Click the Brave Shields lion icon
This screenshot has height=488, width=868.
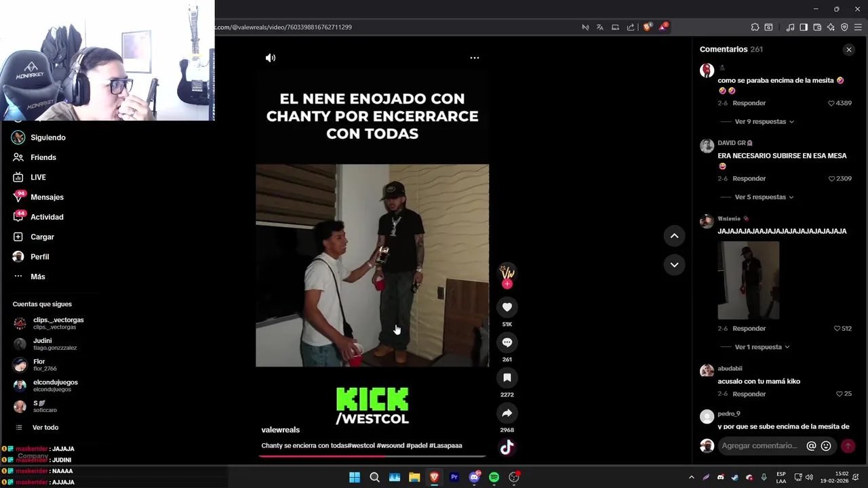(x=647, y=27)
